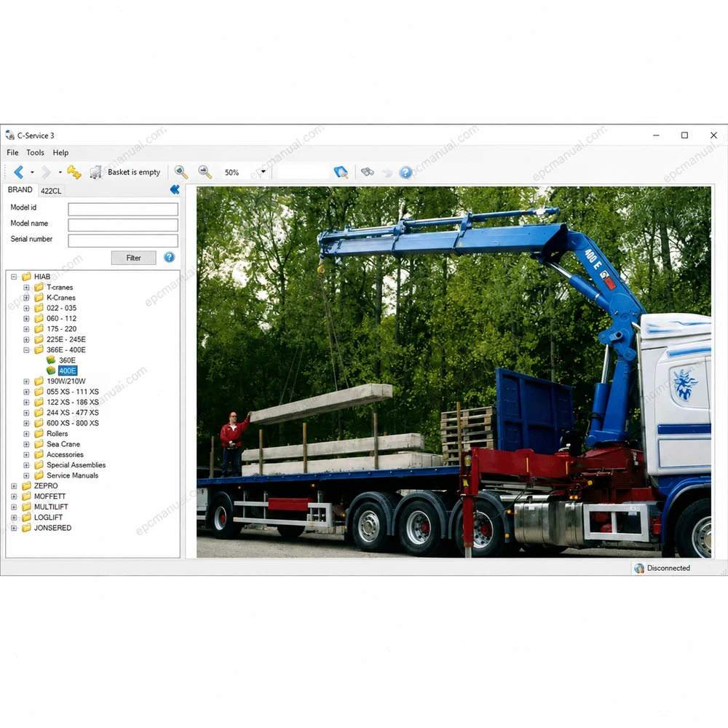Click the Disconnected status text
Image resolution: width=728 pixels, height=728 pixels.
coord(668,568)
